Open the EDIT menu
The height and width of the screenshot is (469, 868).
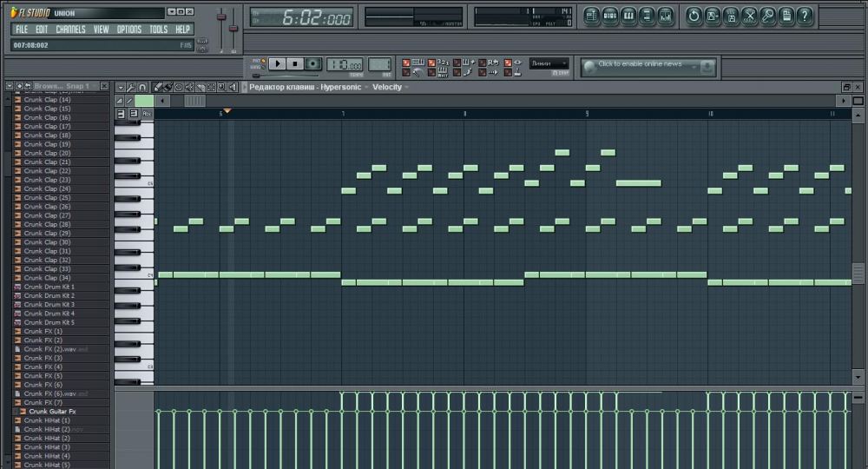point(42,30)
